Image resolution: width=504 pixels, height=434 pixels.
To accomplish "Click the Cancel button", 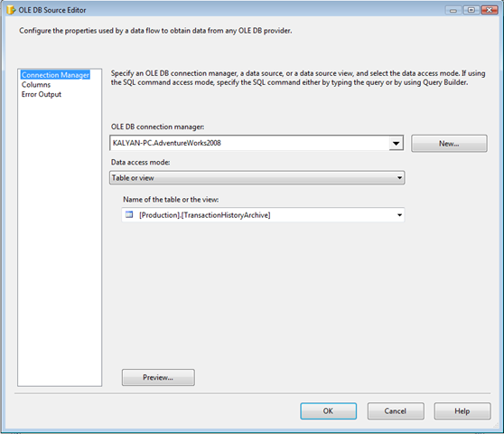I will (x=396, y=411).
